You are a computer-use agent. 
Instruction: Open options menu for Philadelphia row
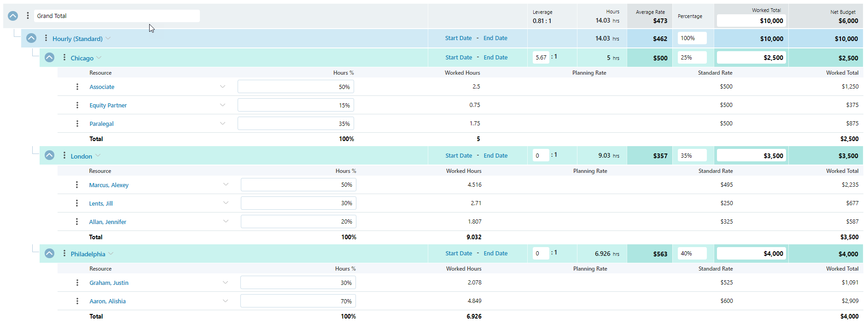[x=64, y=254]
